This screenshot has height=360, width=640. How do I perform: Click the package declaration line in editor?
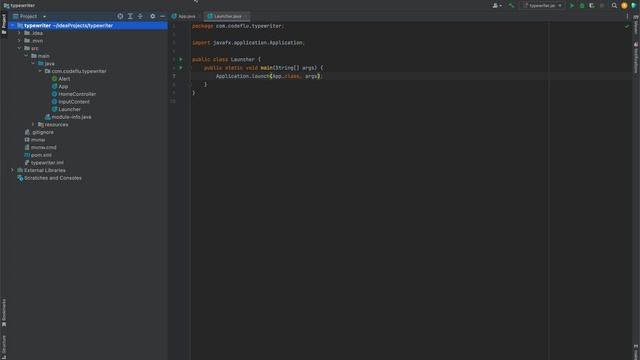237,26
